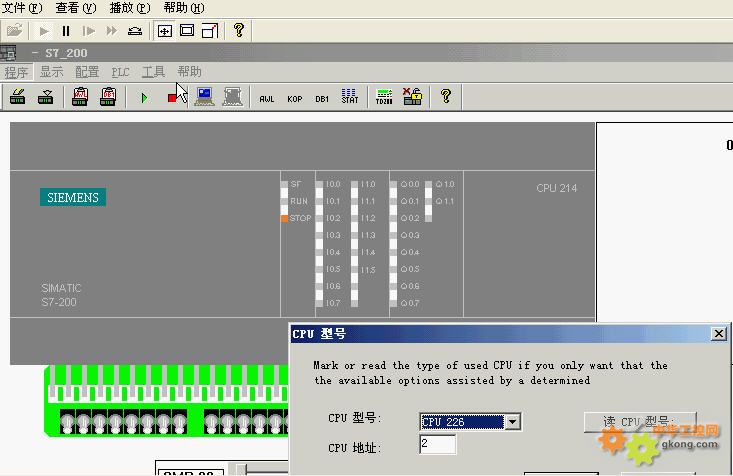Click the player Play button

(x=44, y=31)
